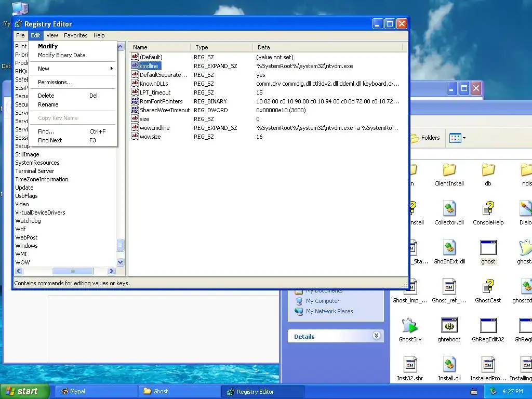Select the Ghost_ref_... file icon

coord(449,286)
